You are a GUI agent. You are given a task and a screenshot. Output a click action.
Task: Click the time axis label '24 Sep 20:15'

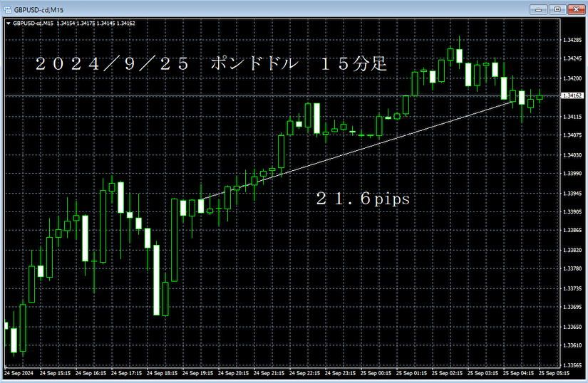click(x=233, y=373)
